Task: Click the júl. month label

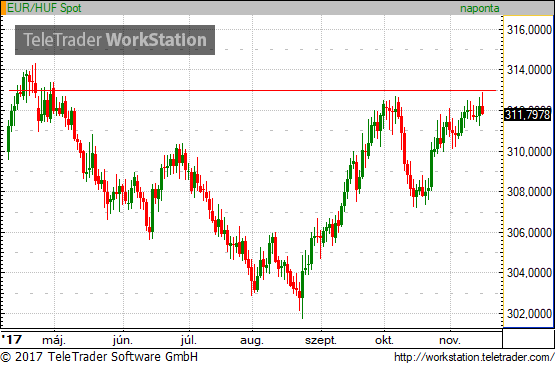Action: tap(189, 341)
